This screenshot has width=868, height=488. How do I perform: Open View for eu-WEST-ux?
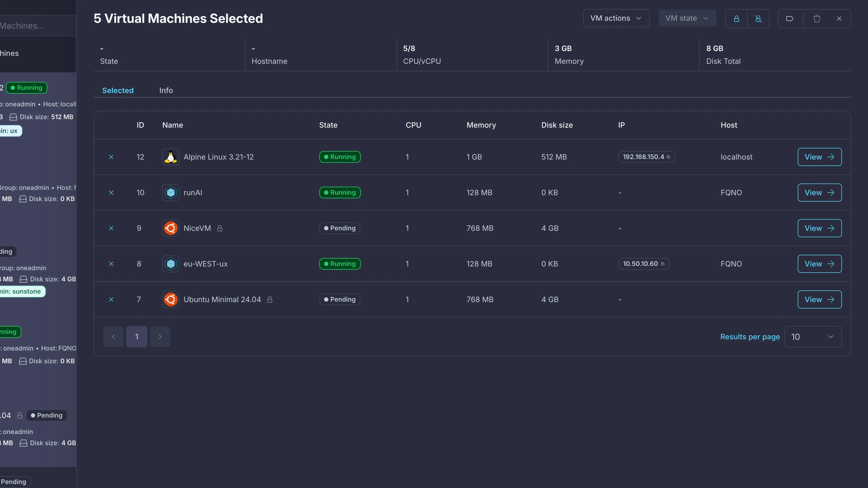pyautogui.click(x=820, y=264)
